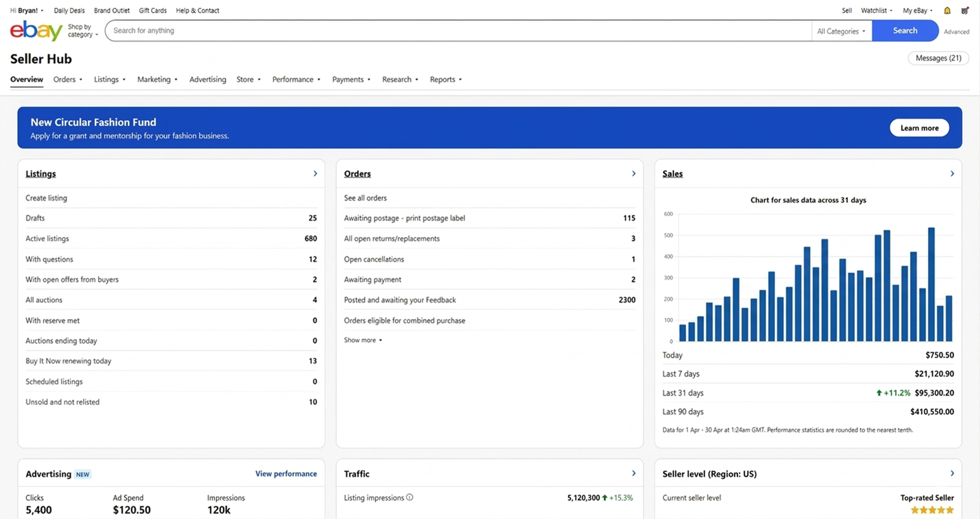The image size is (980, 519).
Task: Open the shopping cart icon
Action: click(965, 10)
